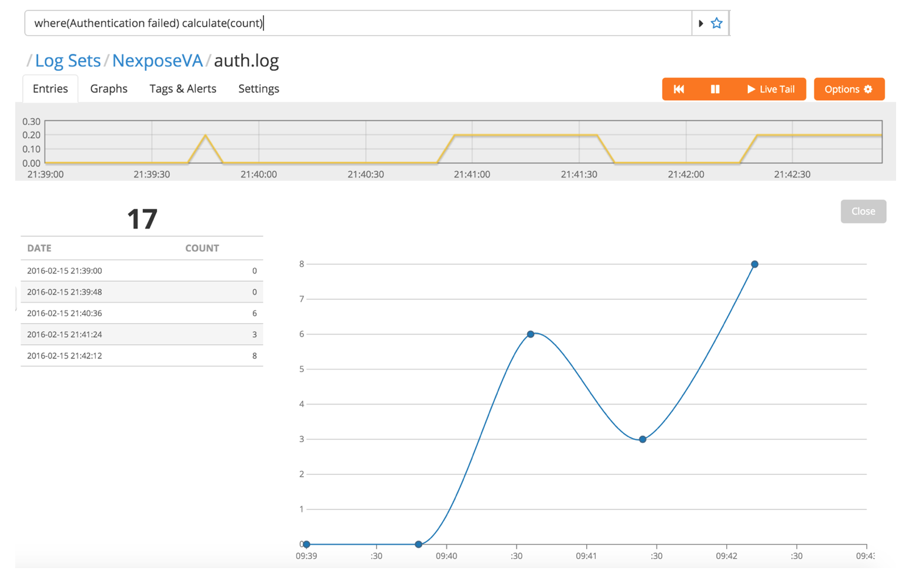Open the Tags & Alerts tab
This screenshot has width=923, height=588.
pos(183,88)
